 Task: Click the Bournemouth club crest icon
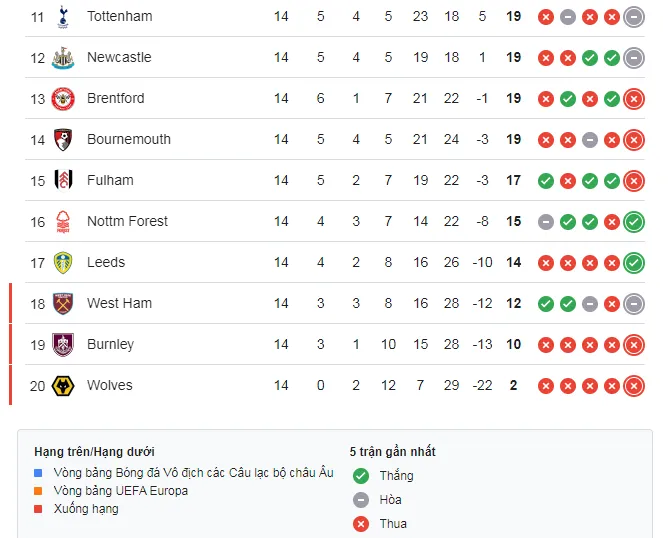pos(64,139)
